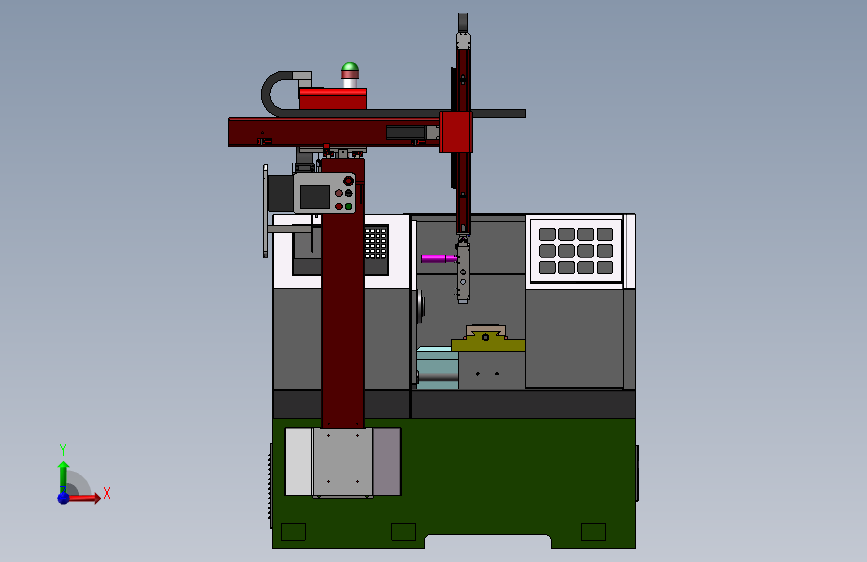Click the red X axis of the triad
The height and width of the screenshot is (562, 867).
84,498
